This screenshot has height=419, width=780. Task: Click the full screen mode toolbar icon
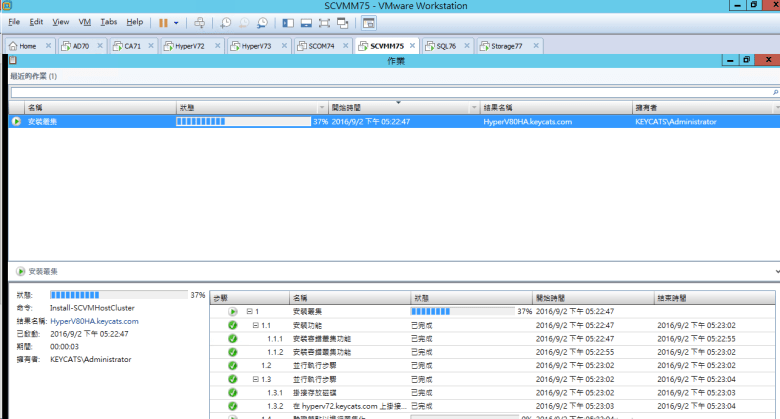326,22
